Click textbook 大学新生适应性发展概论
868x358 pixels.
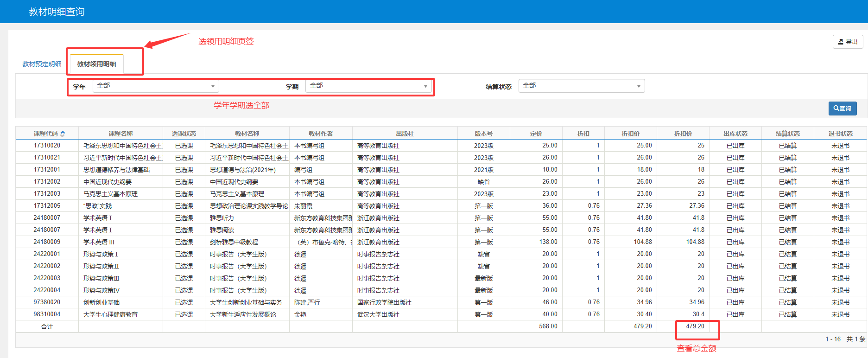pos(243,314)
